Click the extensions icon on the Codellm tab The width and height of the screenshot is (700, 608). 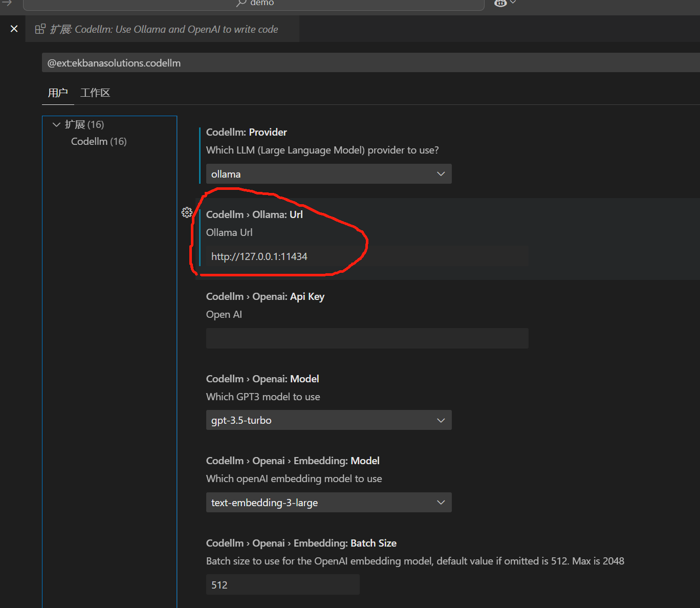(x=40, y=29)
